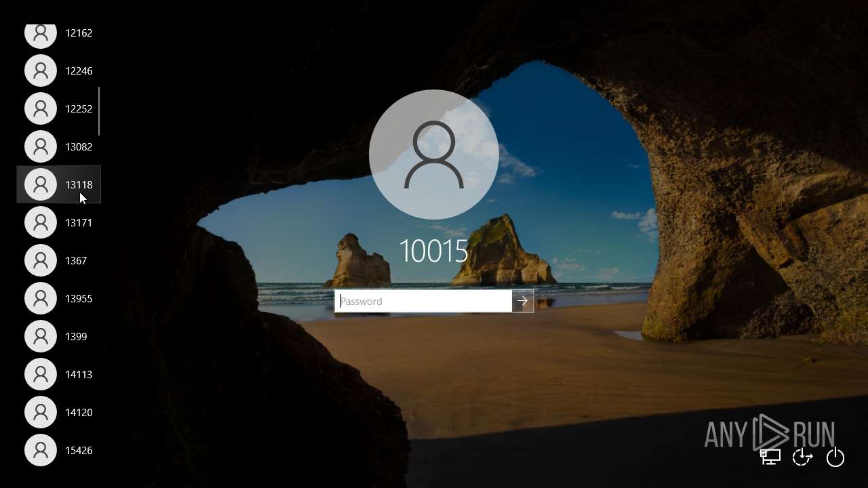Switch to user name 13082
868x488 pixels.
(79, 146)
